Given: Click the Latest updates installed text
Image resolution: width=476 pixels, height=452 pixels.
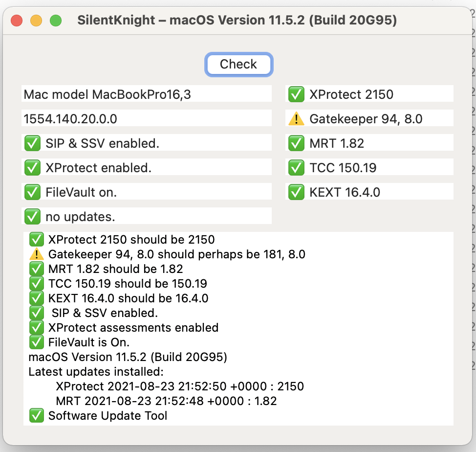Looking at the screenshot, I should 96,372.
